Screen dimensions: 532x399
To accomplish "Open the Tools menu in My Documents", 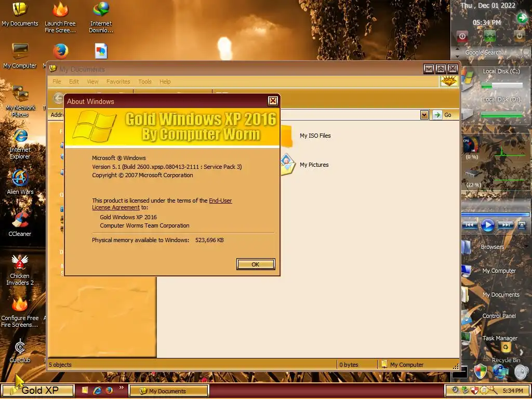I will pyautogui.click(x=144, y=82).
